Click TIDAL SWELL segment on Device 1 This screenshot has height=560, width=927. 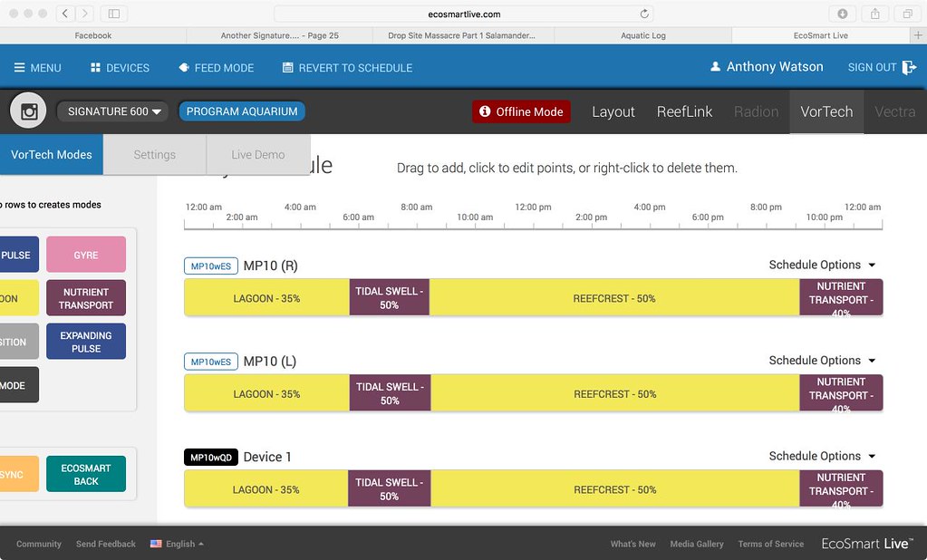pos(390,489)
